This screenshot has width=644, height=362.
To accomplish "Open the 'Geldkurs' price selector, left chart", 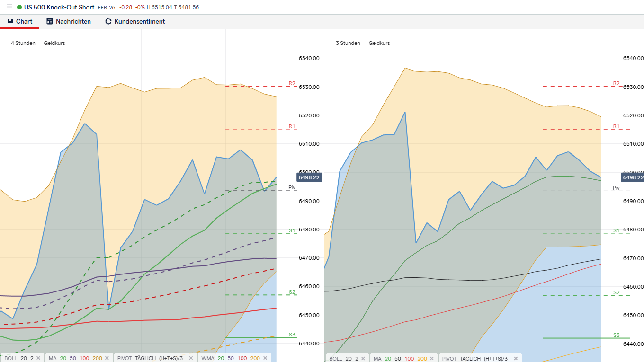I will pos(54,43).
